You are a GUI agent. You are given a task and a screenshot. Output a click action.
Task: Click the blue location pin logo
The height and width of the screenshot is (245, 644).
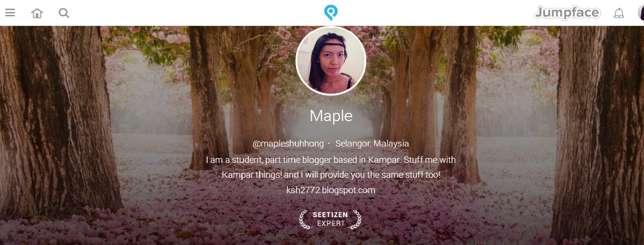(x=331, y=12)
